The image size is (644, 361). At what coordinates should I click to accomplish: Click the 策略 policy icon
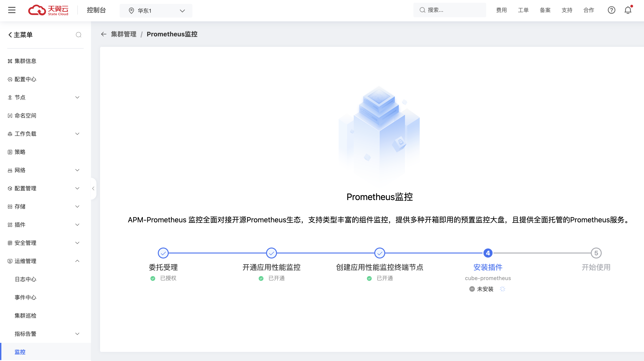[x=10, y=152]
